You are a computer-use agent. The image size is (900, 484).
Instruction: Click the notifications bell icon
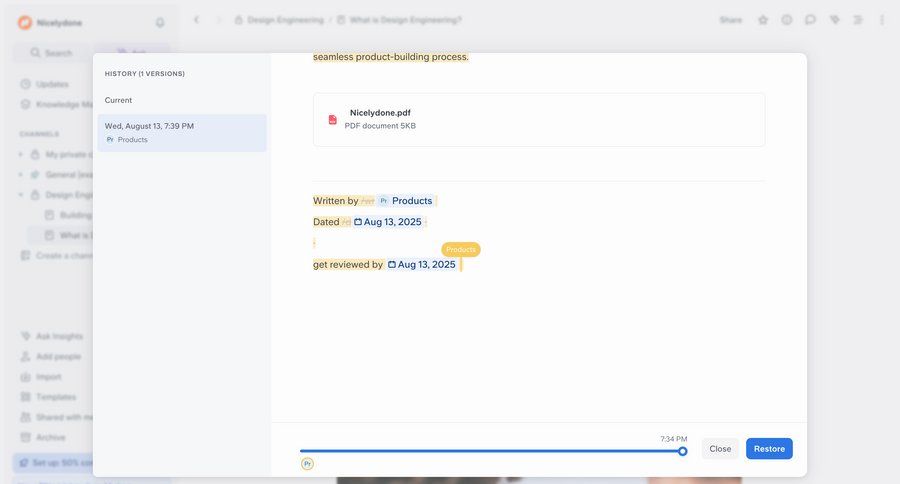click(x=160, y=22)
